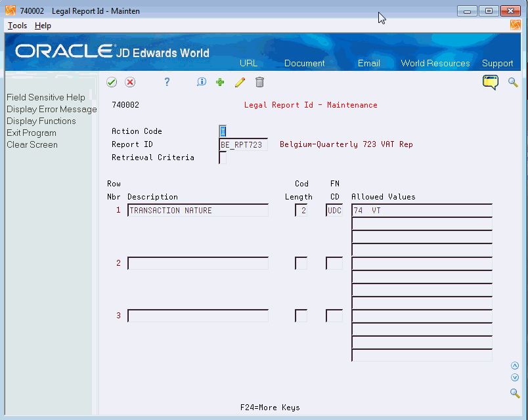Click the Report ID field BE_RPT723
528x420 pixels.
pyautogui.click(x=243, y=145)
